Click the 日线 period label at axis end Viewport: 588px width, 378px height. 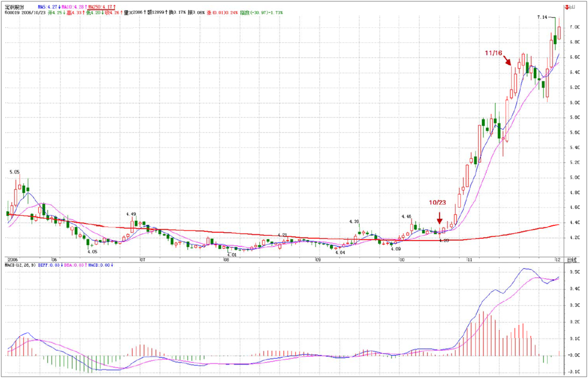tap(571, 259)
